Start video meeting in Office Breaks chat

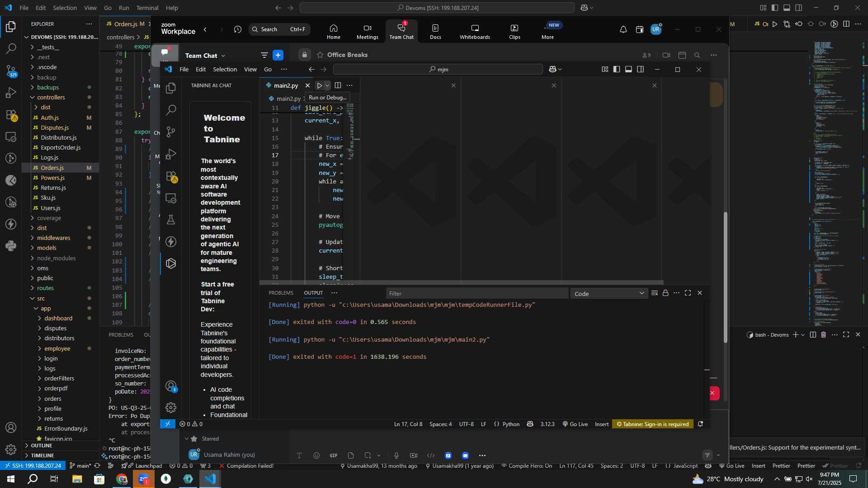pos(666,55)
